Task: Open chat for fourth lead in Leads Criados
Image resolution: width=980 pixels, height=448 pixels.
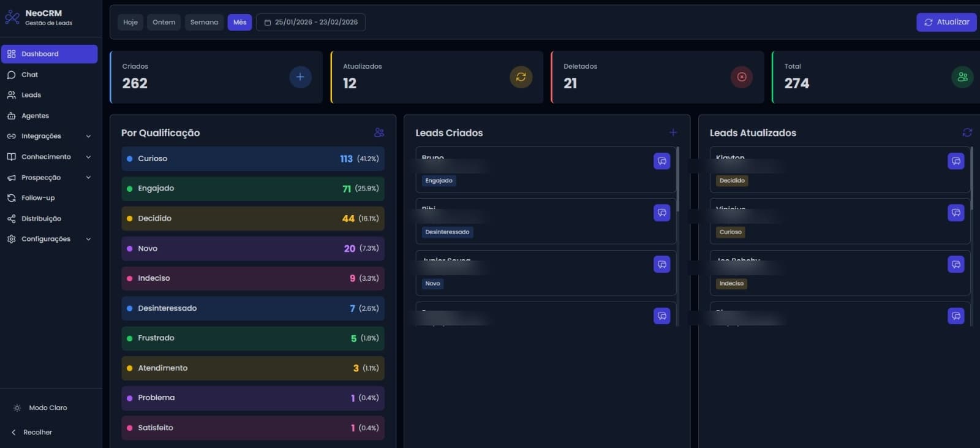Action: point(662,316)
